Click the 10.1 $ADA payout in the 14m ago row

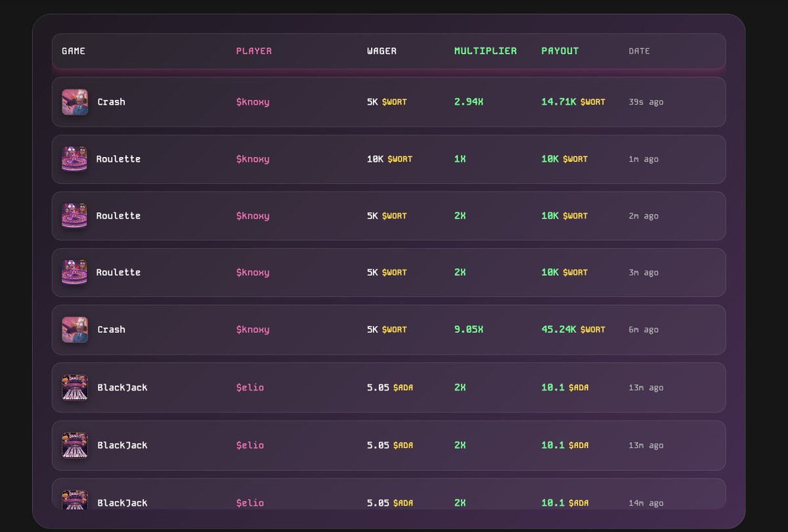tap(565, 503)
